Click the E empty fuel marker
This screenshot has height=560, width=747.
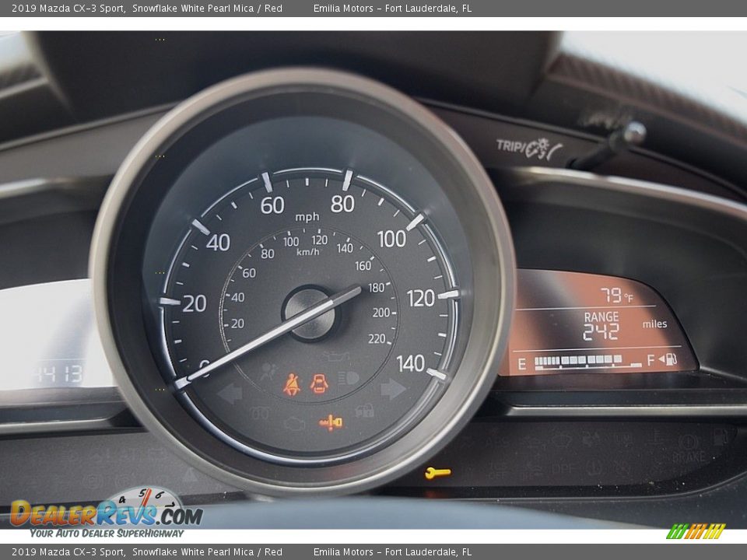[522, 364]
